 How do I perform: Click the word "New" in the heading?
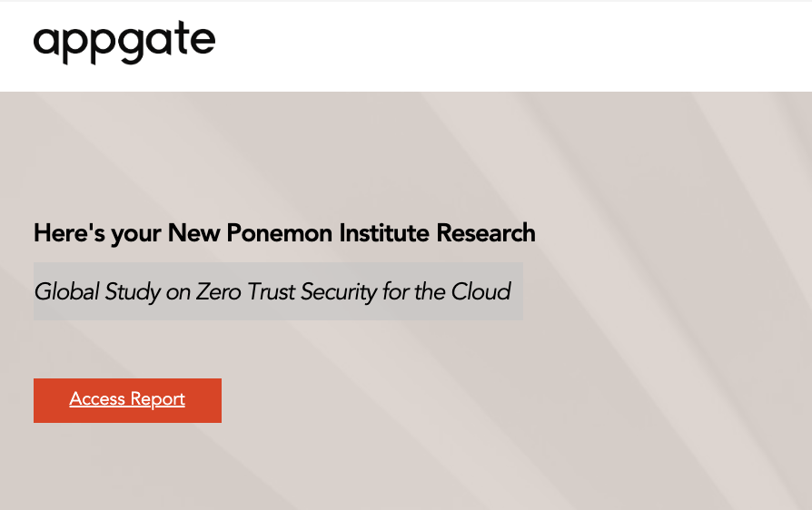pos(192,233)
